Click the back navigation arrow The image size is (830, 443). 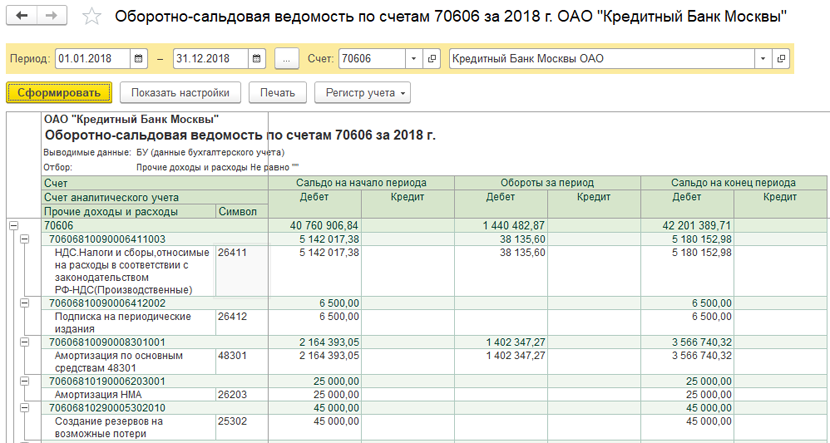click(x=22, y=17)
